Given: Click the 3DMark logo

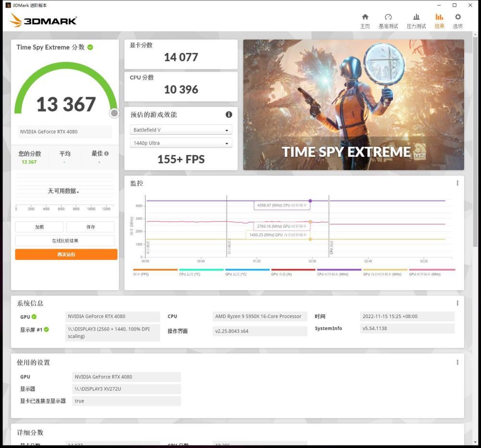Looking at the screenshot, I should coord(43,20).
